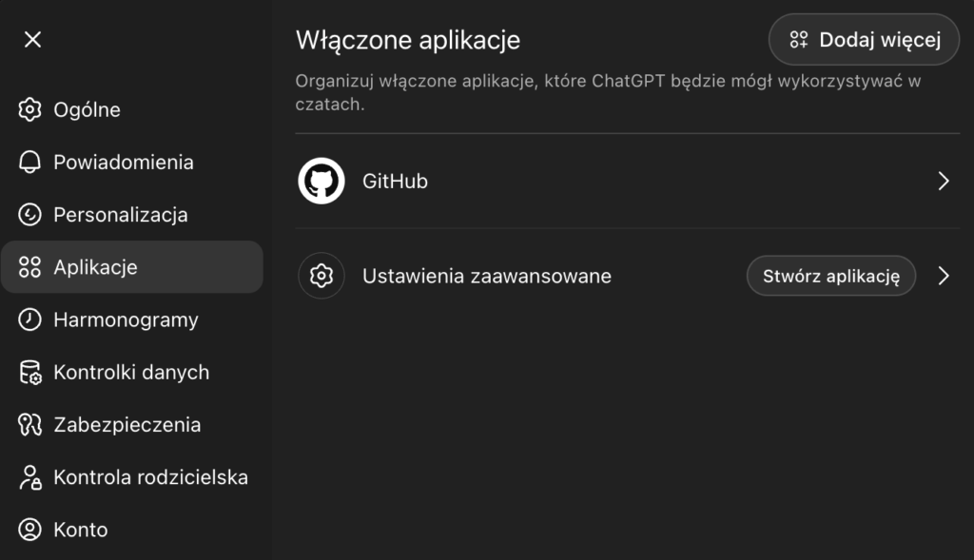The image size is (974, 560).
Task: Open the Ustawienia zaawansowane chevron
Action: tap(944, 276)
